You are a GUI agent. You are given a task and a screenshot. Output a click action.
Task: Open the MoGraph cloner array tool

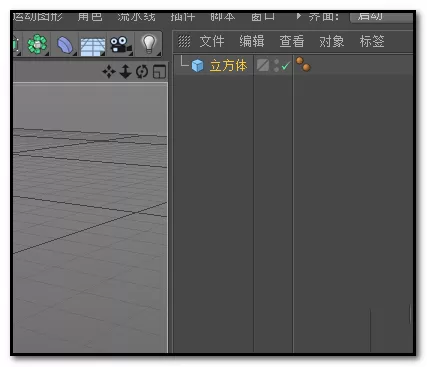(37, 44)
